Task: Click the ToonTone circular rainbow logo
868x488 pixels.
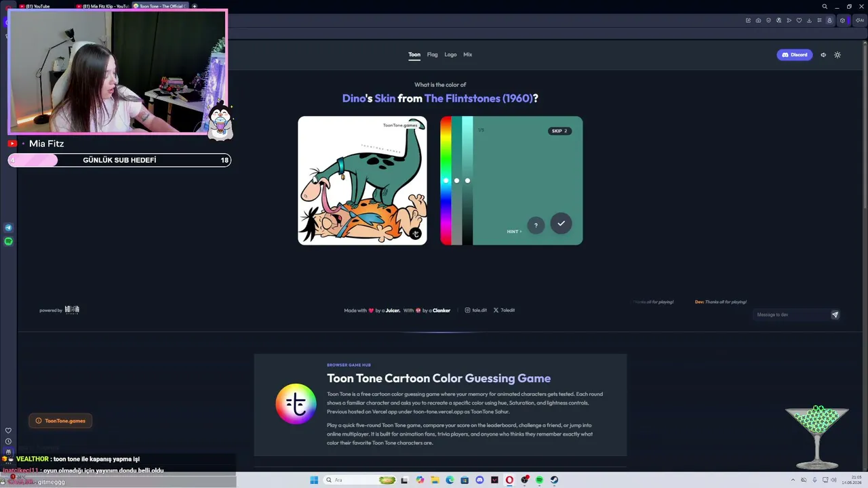Action: 296,404
